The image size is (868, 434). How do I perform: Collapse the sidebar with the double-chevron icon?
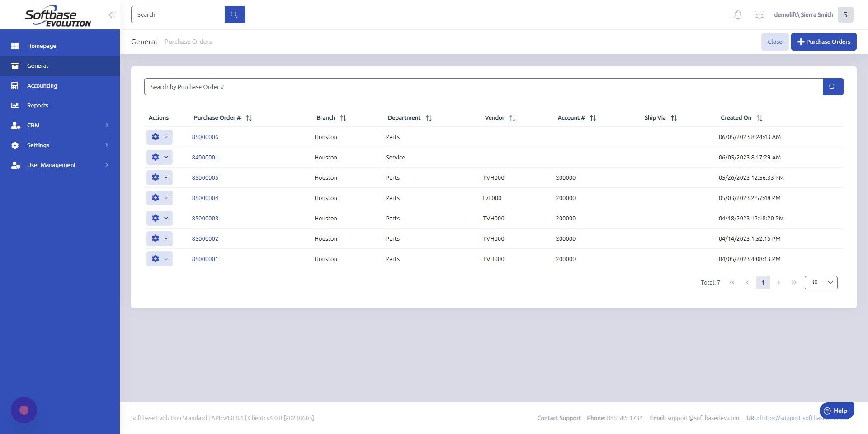click(112, 15)
